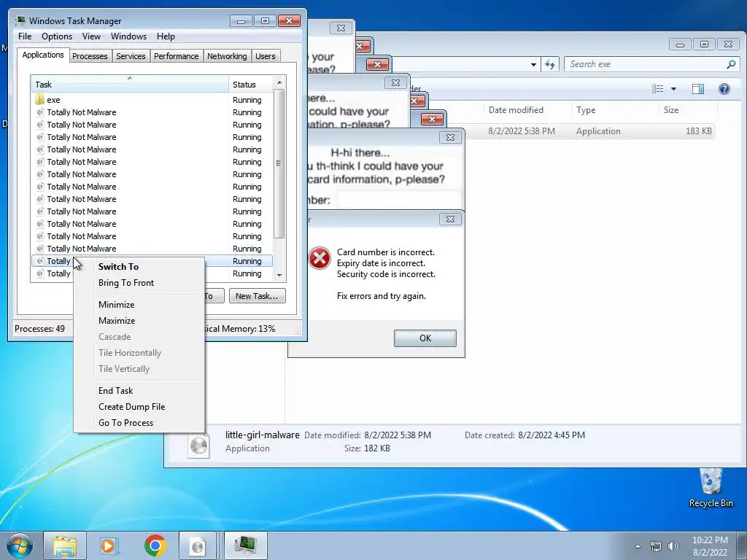Open the Explorer address bar dropdown arrow
Screen dimensions: 747x560
tap(533, 64)
